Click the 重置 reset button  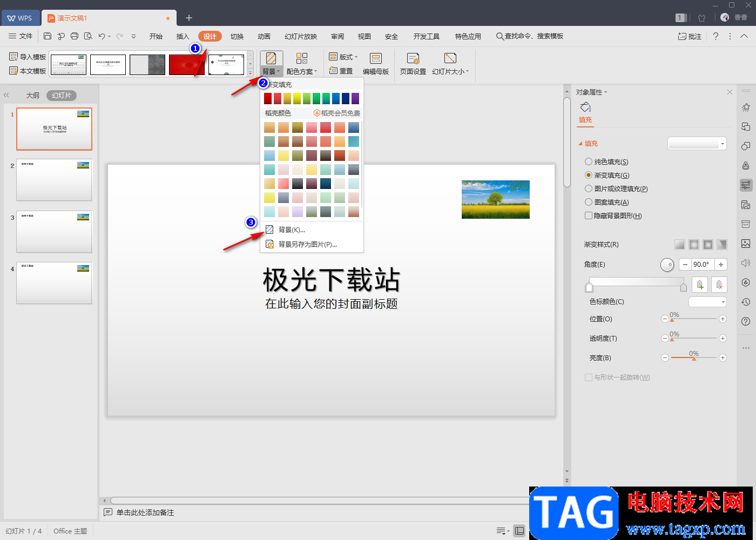pos(341,71)
